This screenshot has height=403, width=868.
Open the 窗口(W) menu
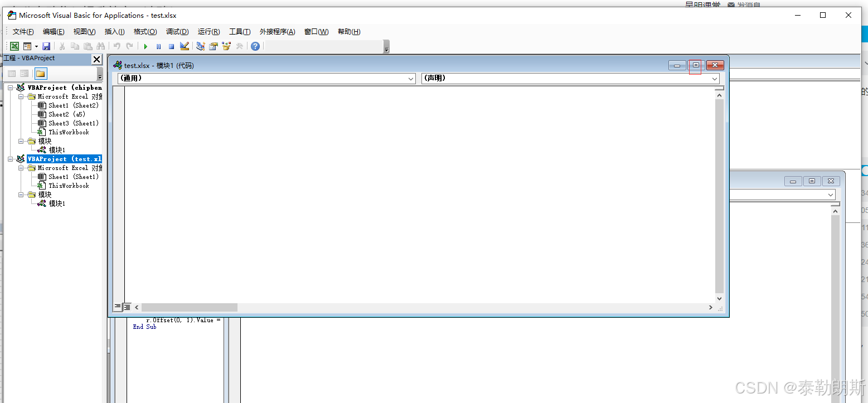[317, 32]
